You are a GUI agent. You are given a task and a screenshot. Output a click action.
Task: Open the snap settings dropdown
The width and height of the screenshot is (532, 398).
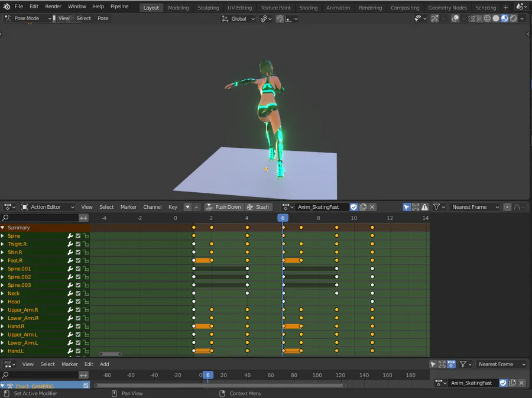pos(292,19)
